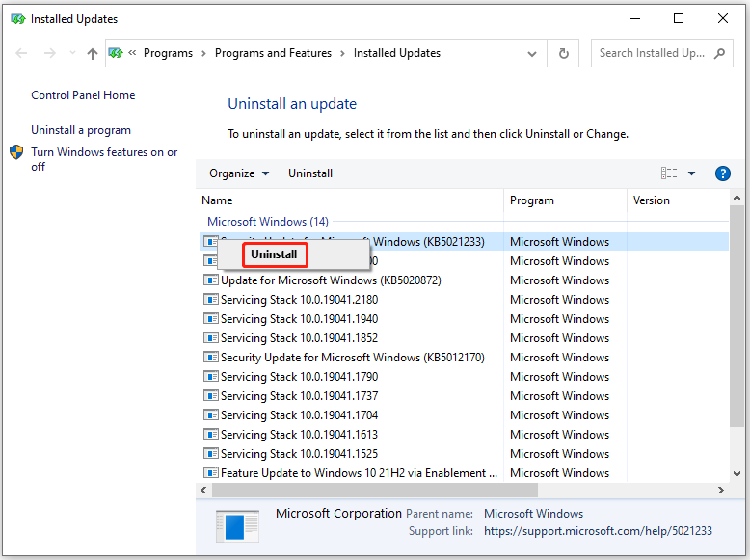Viewport: 750px width, 560px height.
Task: Open the address bar history dropdown
Action: [531, 54]
